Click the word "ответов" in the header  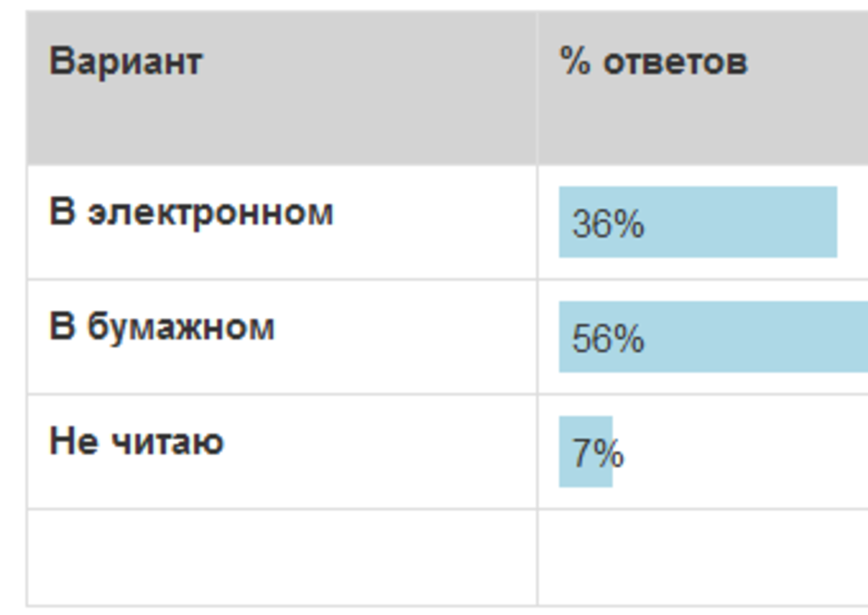(x=675, y=63)
